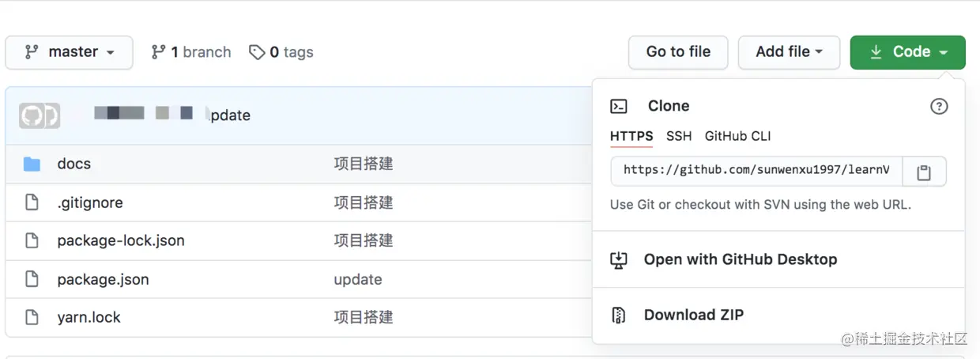Click the download arrow icon on Code button
The width and height of the screenshot is (980, 359).
pyautogui.click(x=876, y=52)
